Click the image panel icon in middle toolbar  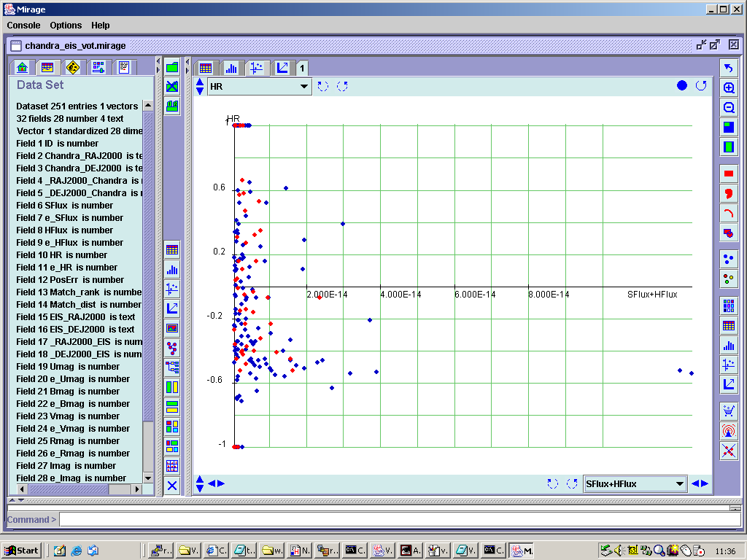click(172, 327)
